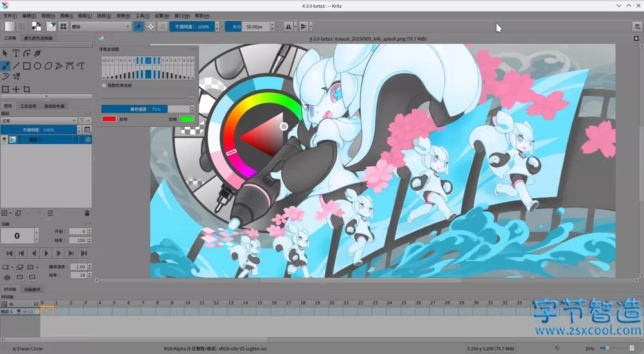This screenshot has width=644, height=354.
Task: Enable the 按颜色筛选帧 checkbox
Action: pos(104,85)
